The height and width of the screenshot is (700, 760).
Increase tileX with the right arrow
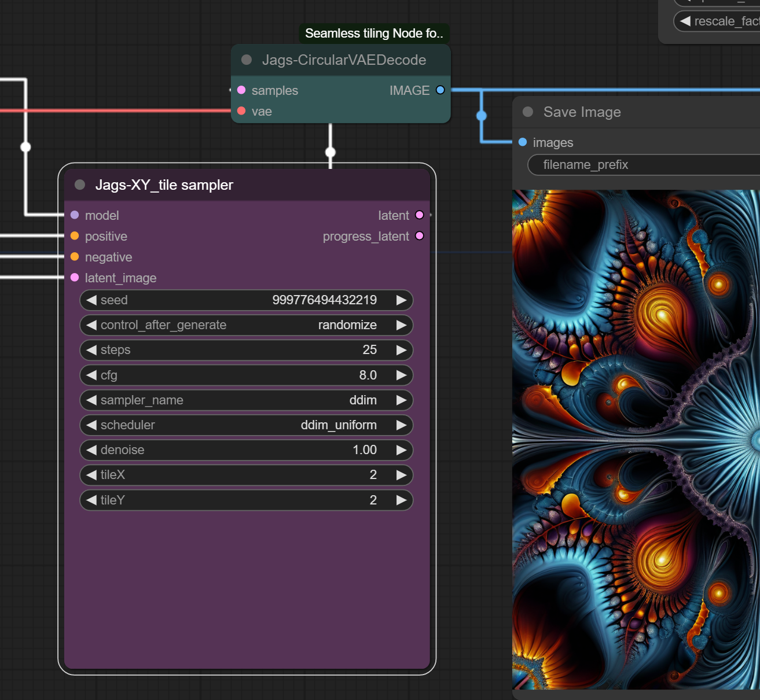pos(401,475)
